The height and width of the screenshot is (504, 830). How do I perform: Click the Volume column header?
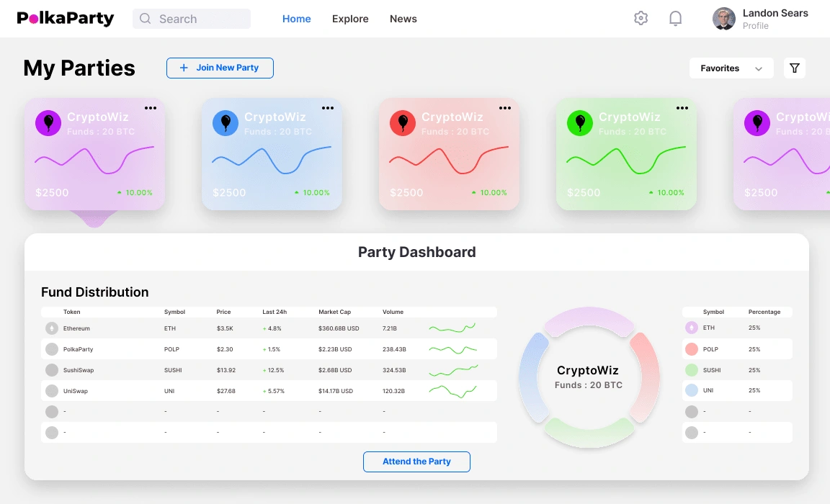point(393,312)
